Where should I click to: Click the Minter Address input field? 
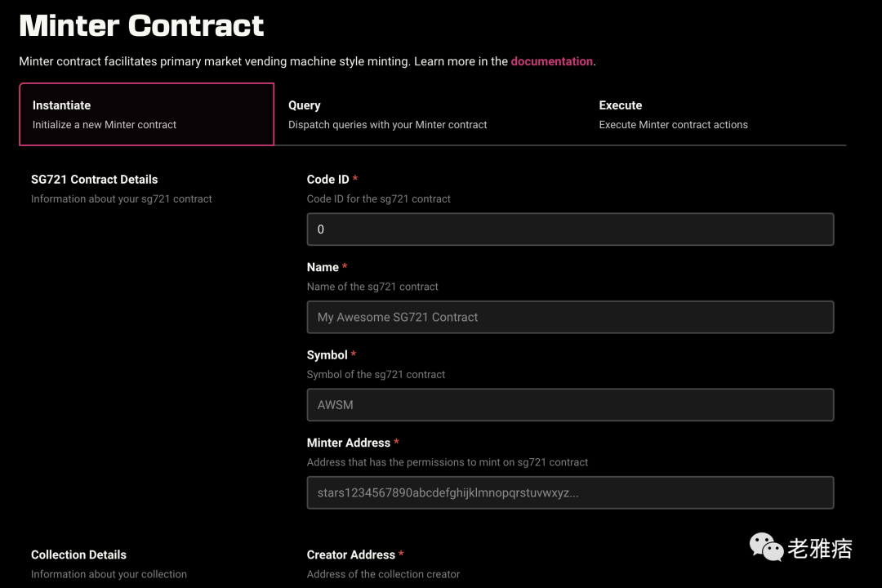point(570,493)
